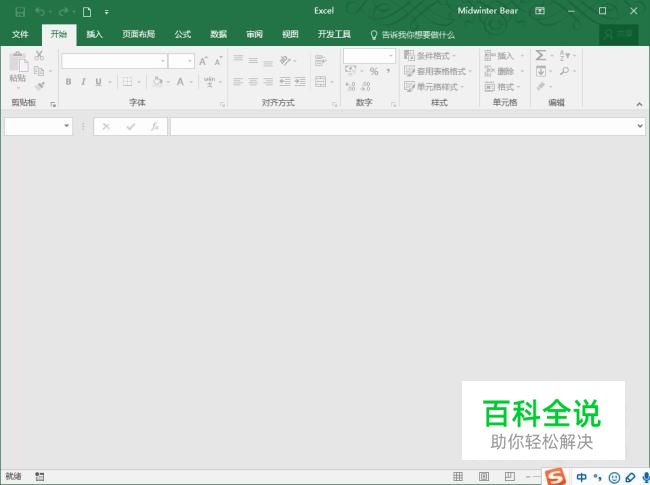Toggle Top Align
The width and height of the screenshot is (650, 485).
coord(238,59)
